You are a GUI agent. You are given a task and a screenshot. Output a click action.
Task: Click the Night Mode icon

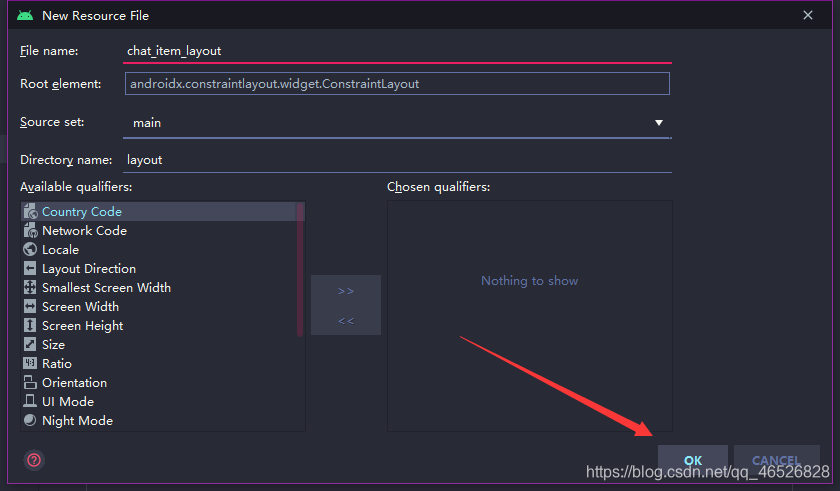click(30, 420)
